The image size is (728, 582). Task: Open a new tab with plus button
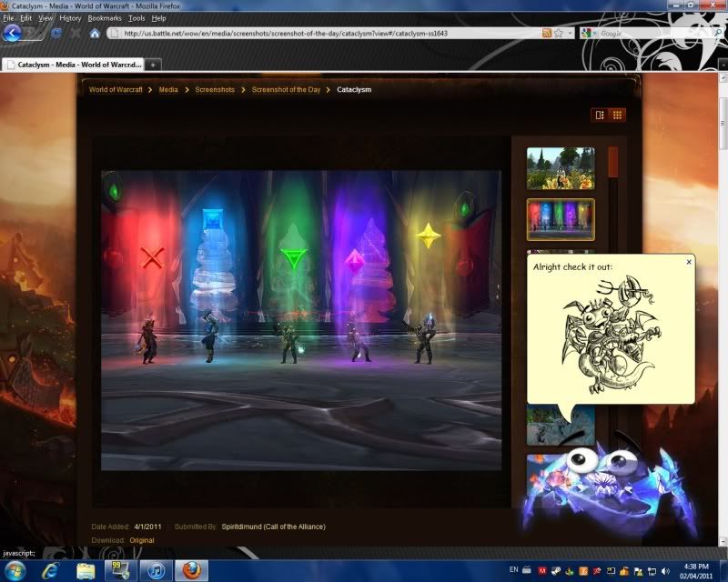pyautogui.click(x=153, y=65)
